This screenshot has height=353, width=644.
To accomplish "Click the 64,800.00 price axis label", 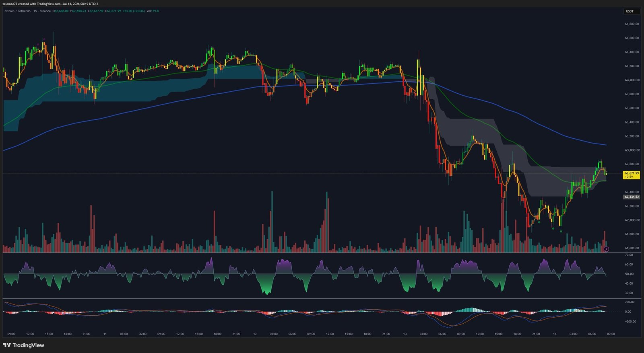I will pyautogui.click(x=632, y=24).
